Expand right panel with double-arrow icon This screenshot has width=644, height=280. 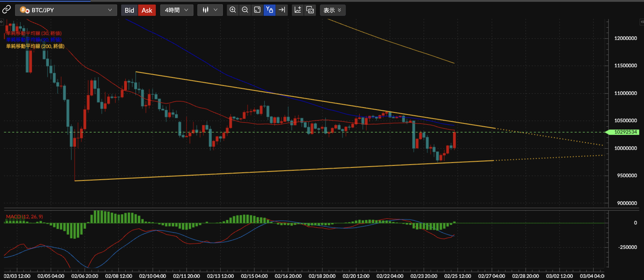[642, 22]
